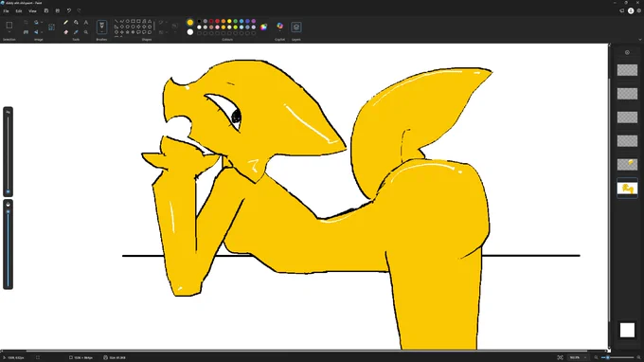
Task: Open the Settings gear in title bar
Action: point(639,11)
